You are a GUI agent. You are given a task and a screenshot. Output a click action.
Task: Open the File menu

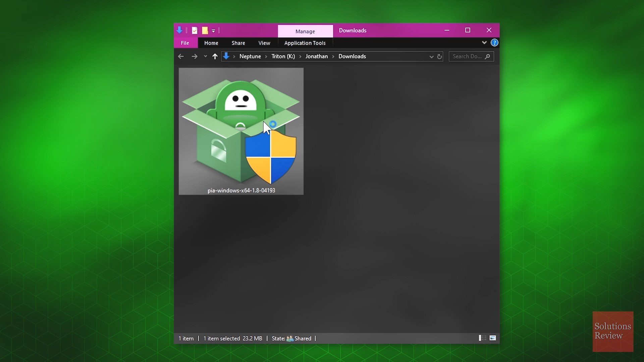(x=184, y=43)
